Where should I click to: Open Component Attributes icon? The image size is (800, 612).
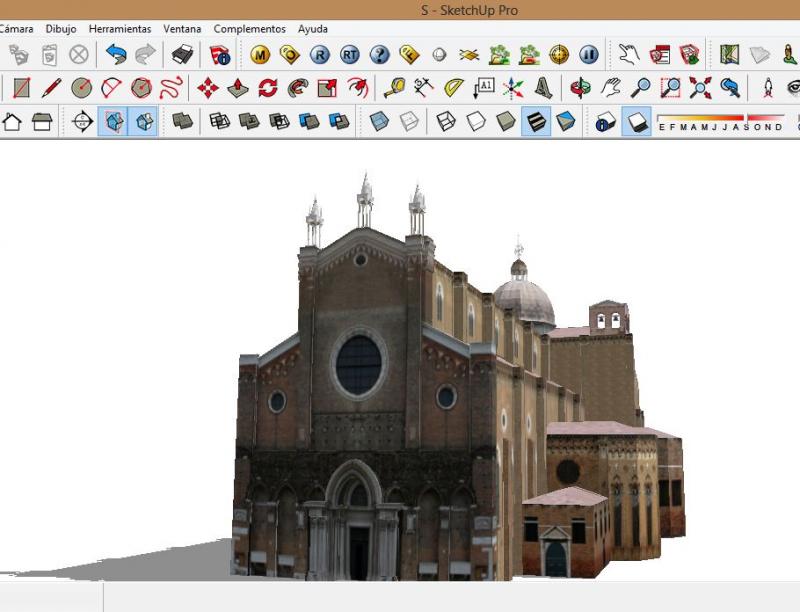[x=689, y=55]
